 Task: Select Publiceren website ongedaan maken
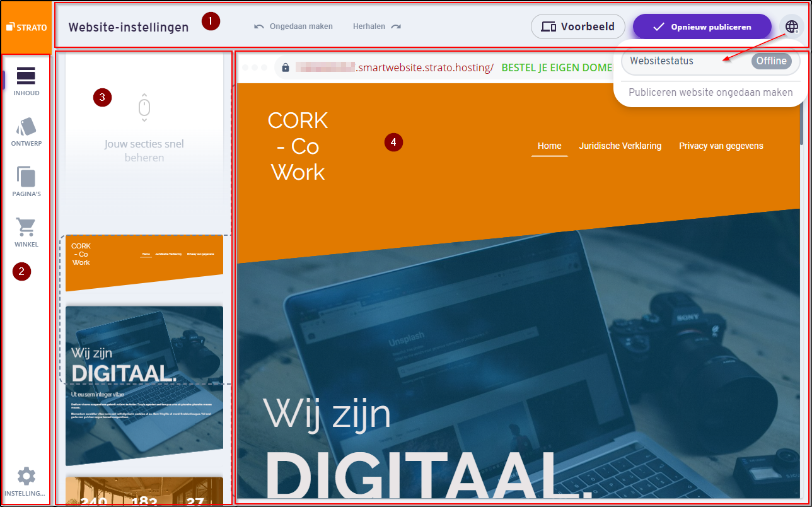pyautogui.click(x=710, y=92)
